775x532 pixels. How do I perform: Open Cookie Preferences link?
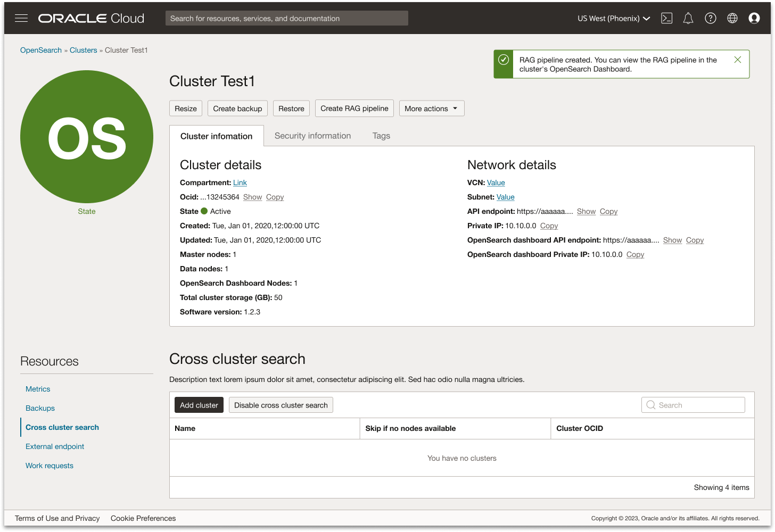click(x=143, y=518)
